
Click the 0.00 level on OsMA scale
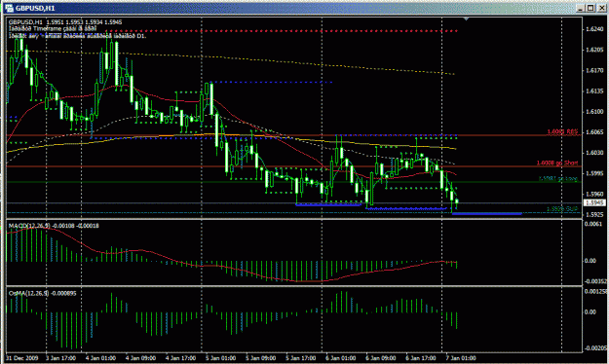click(590, 311)
